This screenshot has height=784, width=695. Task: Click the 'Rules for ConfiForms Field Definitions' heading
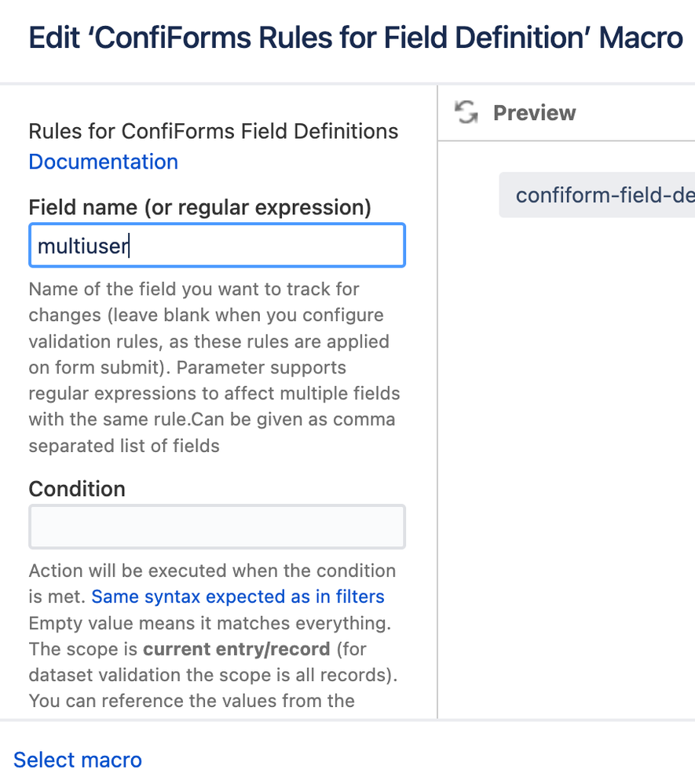coord(213,131)
